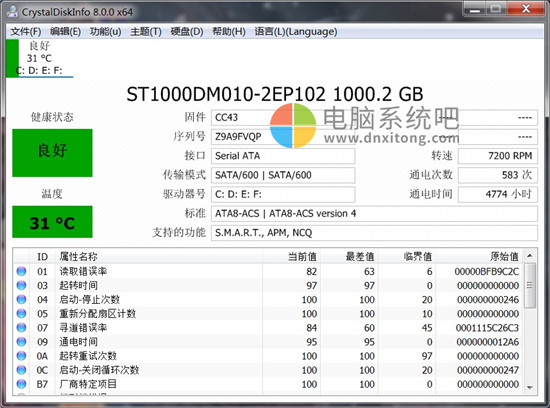Click the disk title ST1000DM010-2EP102 1000.2 GB

point(275,94)
